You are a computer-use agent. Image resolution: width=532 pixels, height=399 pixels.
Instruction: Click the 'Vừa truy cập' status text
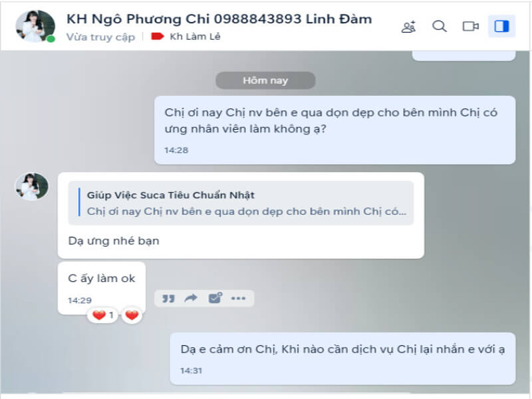pos(101,37)
